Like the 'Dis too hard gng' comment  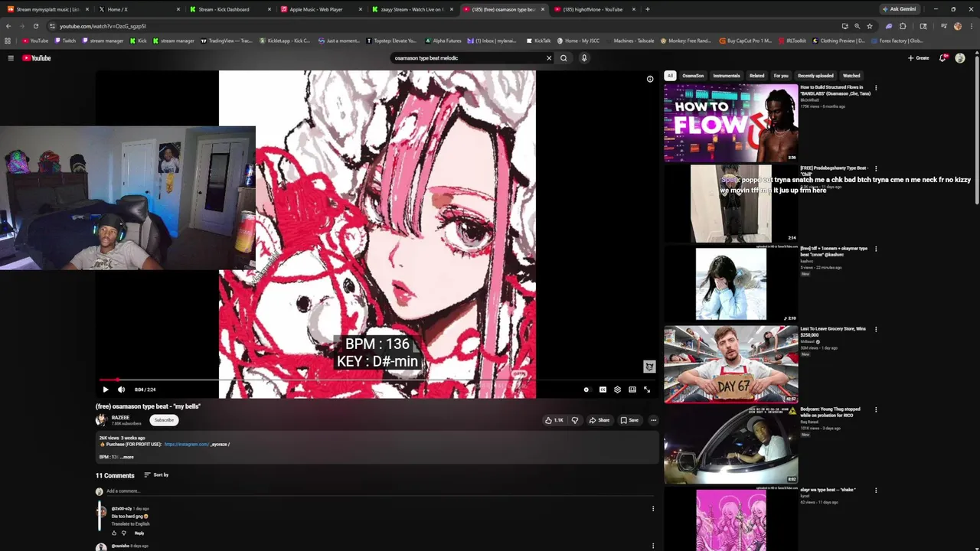(x=114, y=533)
